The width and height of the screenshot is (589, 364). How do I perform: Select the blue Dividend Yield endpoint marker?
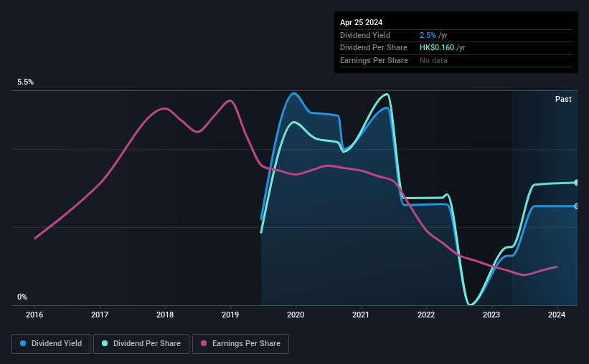pos(577,206)
